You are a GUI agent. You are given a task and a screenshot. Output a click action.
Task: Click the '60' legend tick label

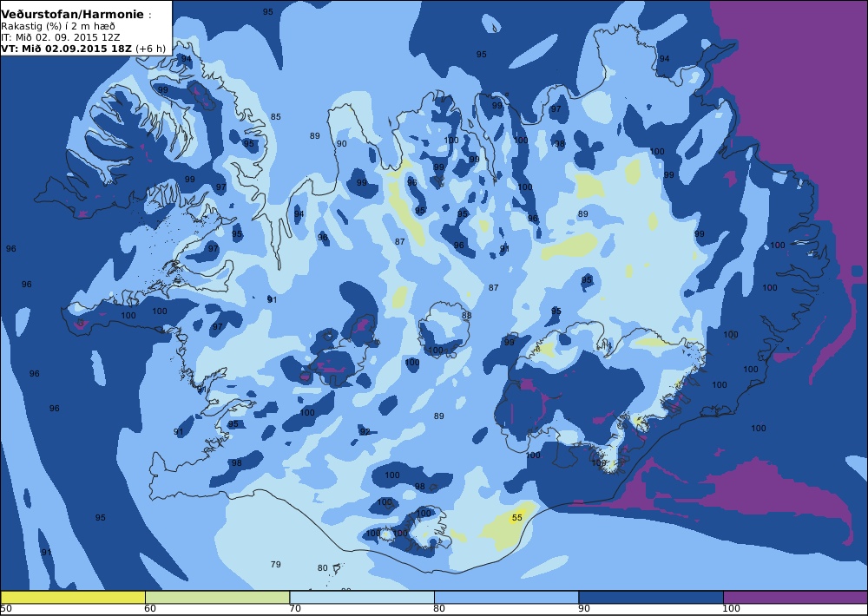(x=150, y=609)
